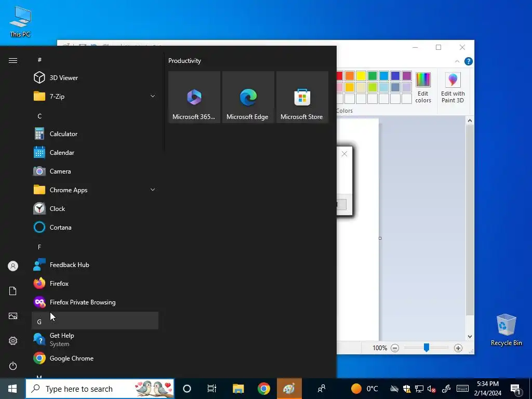Image resolution: width=532 pixels, height=399 pixels.
Task: Open Pictures from the Start sidebar
Action: tap(13, 316)
